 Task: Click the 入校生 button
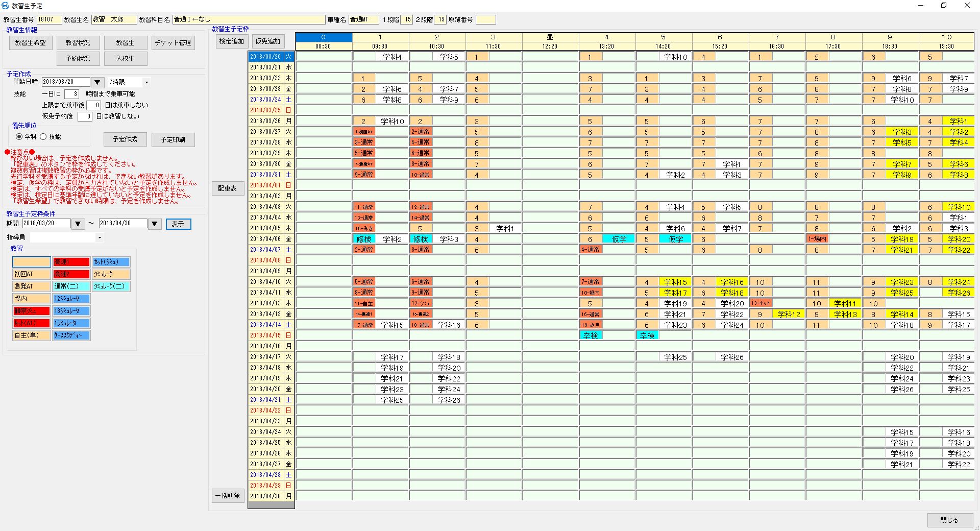click(x=126, y=59)
